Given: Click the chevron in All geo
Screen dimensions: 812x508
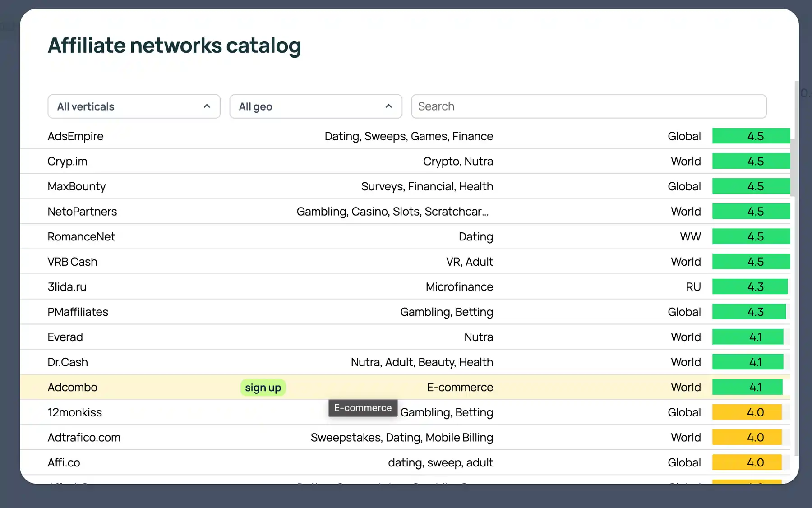Looking at the screenshot, I should tap(389, 106).
